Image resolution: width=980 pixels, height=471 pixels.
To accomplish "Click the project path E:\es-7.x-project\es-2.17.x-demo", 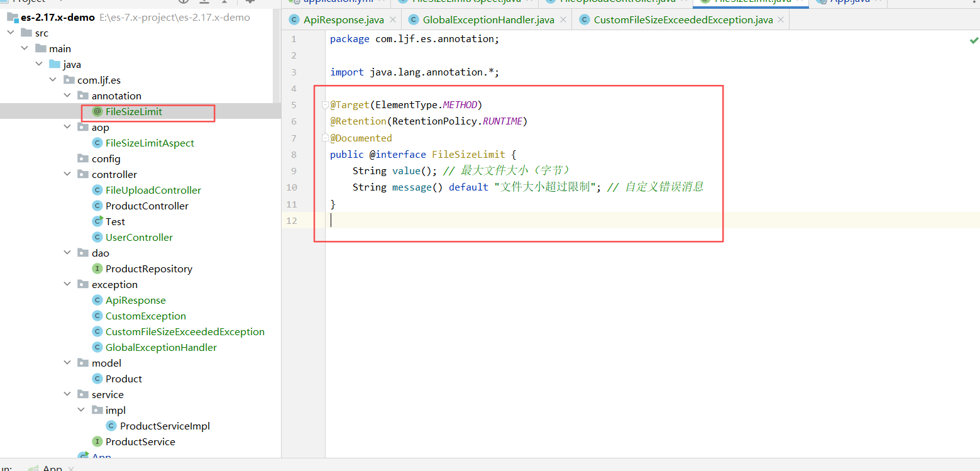I will [x=175, y=18].
